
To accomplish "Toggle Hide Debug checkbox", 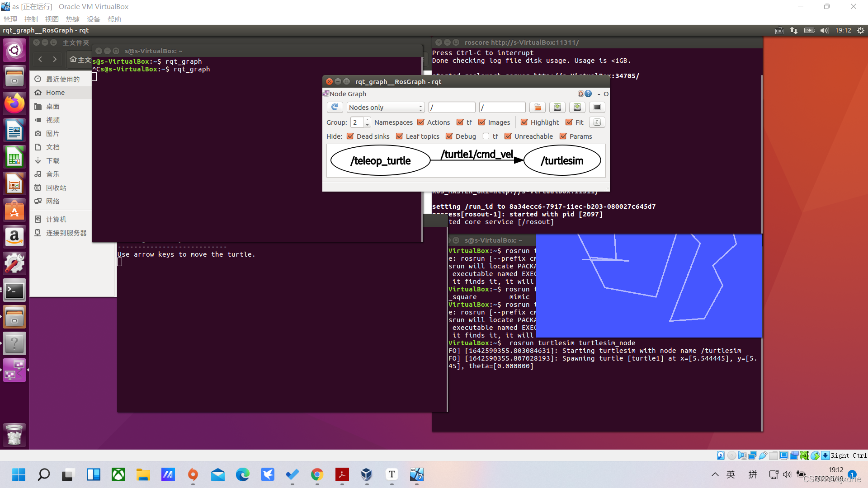I will point(449,136).
